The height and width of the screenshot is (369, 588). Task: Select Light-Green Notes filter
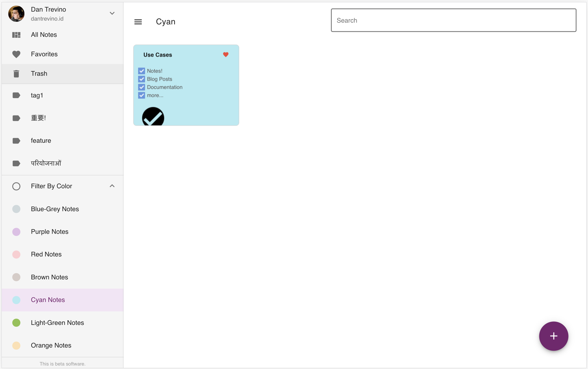pyautogui.click(x=57, y=323)
